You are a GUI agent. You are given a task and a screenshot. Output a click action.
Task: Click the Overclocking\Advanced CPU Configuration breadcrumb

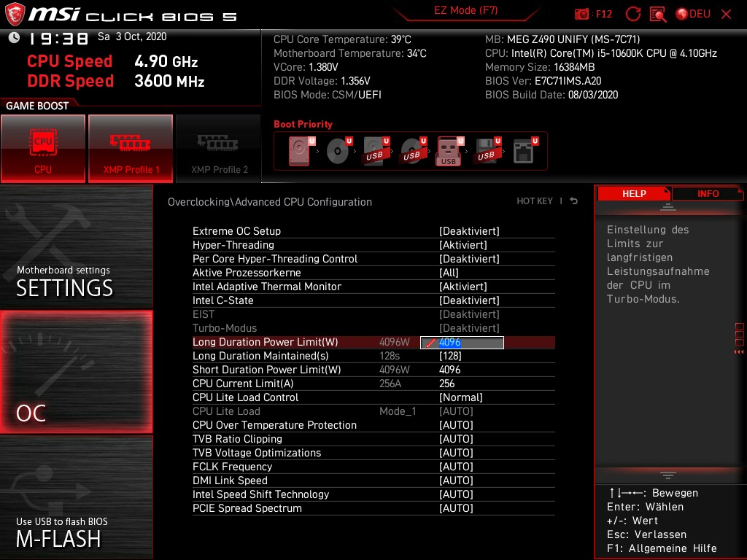pos(270,202)
